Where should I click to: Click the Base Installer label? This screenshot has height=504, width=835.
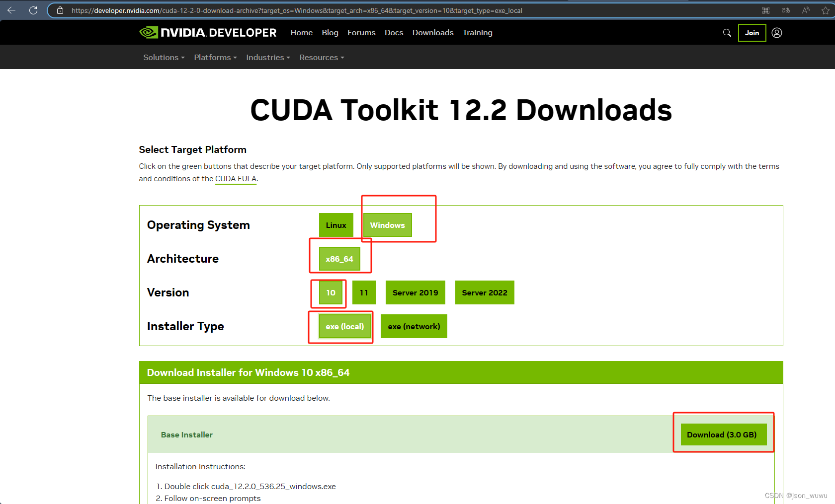[187, 435]
